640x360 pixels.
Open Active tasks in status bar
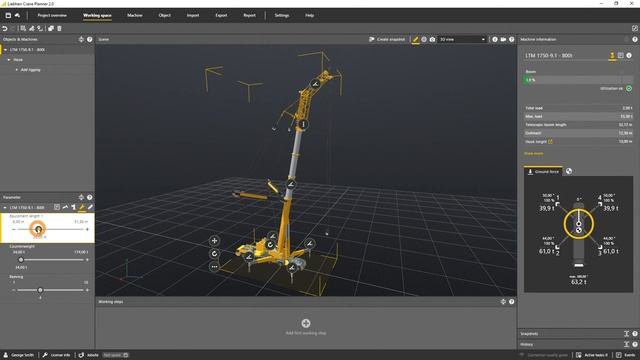591,355
